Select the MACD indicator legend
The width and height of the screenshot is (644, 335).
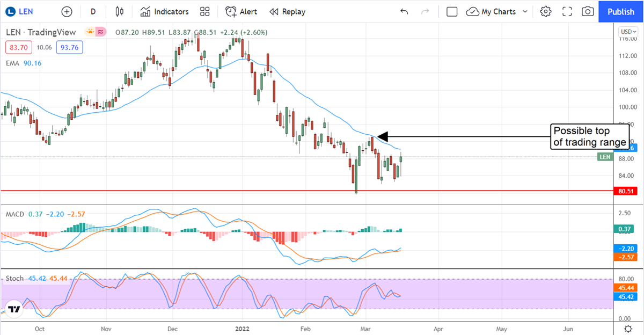pyautogui.click(x=45, y=214)
